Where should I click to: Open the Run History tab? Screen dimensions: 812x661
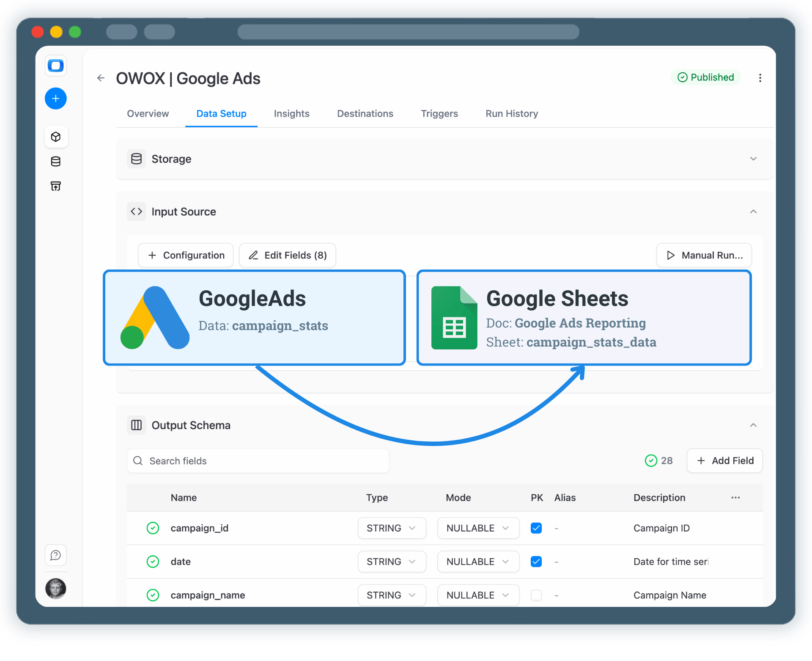(511, 113)
